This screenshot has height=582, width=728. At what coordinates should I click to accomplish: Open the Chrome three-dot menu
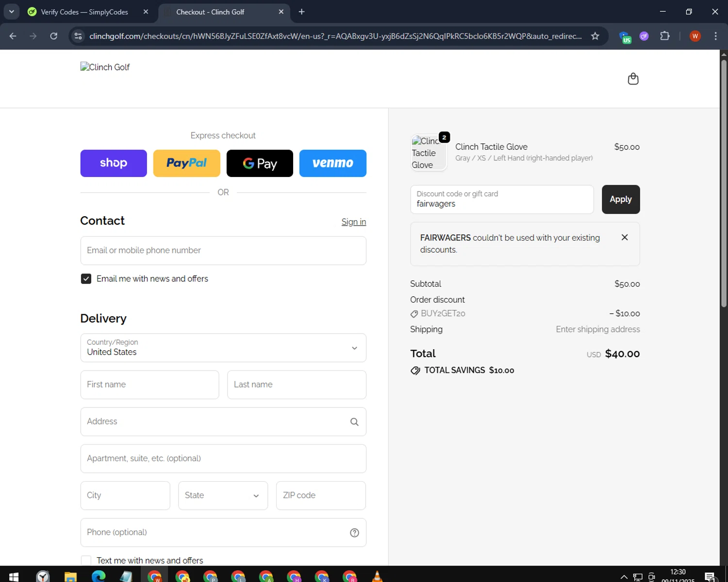[715, 36]
